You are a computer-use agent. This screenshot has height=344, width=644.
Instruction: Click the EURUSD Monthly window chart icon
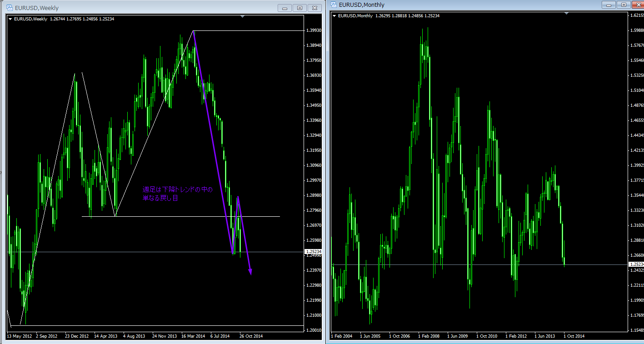334,5
